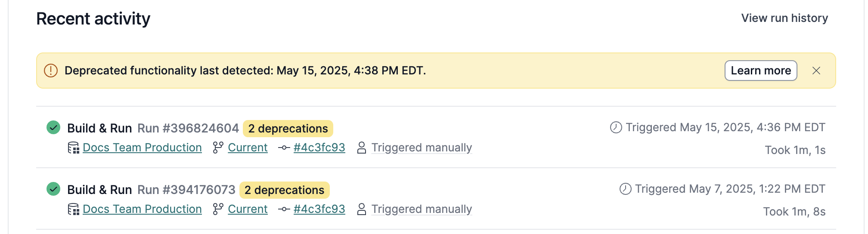This screenshot has width=868, height=234.
Task: Dismiss the deprecated functionality banner
Action: 816,71
